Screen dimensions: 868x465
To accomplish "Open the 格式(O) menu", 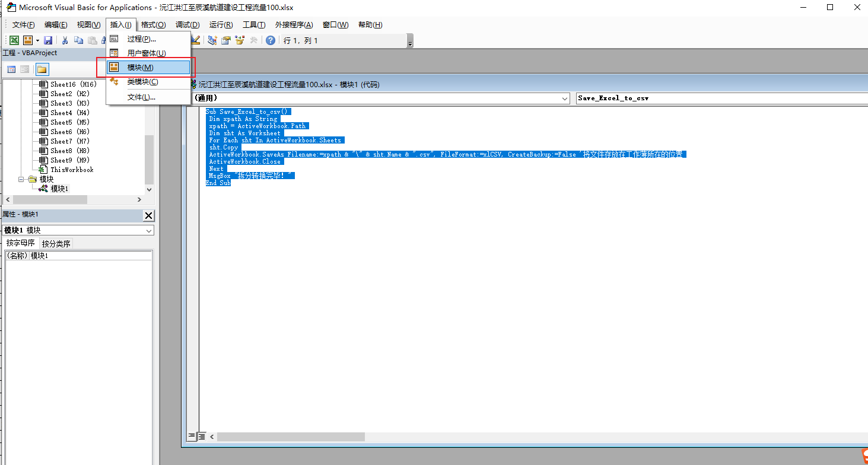I will [153, 25].
